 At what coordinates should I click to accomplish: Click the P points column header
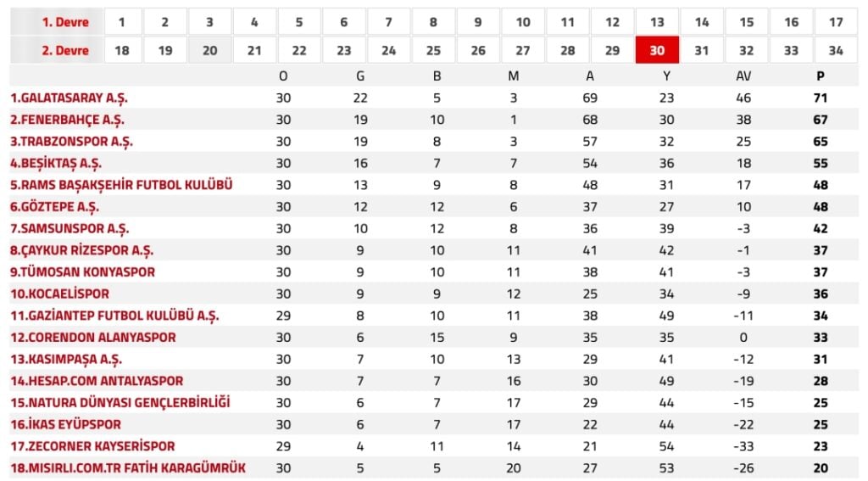820,76
